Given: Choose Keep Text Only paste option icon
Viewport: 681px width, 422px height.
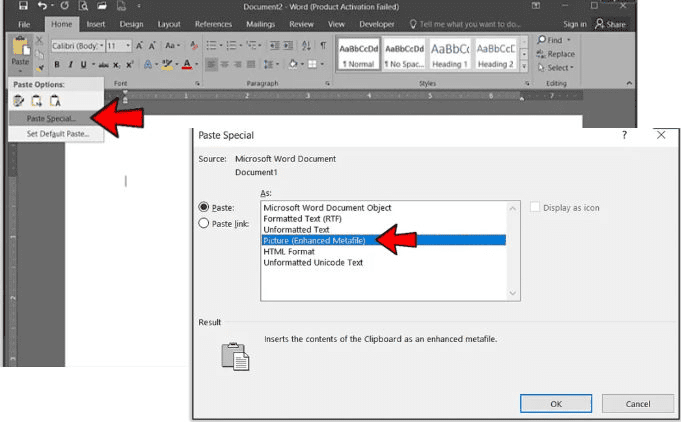Looking at the screenshot, I should 56,100.
